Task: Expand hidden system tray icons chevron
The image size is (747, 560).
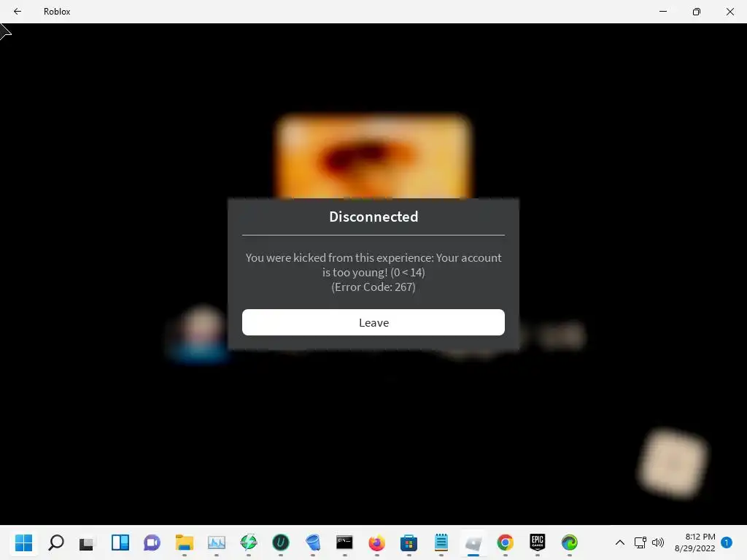Action: (620, 542)
